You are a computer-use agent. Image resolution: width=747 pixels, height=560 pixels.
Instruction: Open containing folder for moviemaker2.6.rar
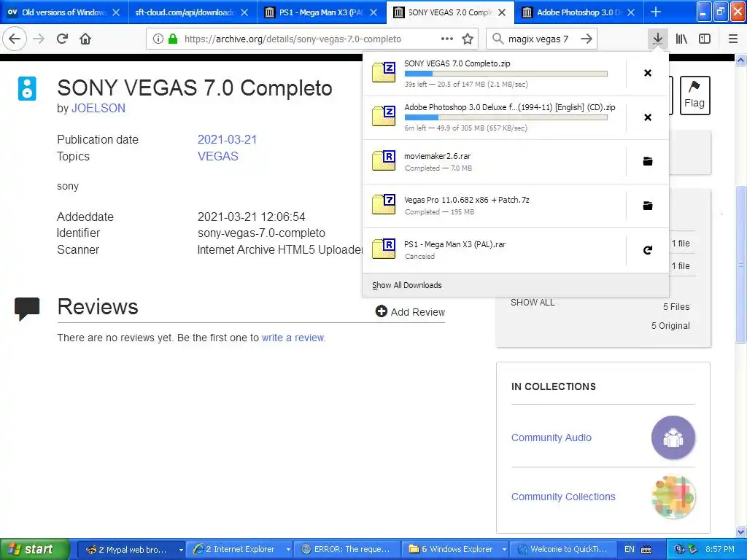point(648,161)
